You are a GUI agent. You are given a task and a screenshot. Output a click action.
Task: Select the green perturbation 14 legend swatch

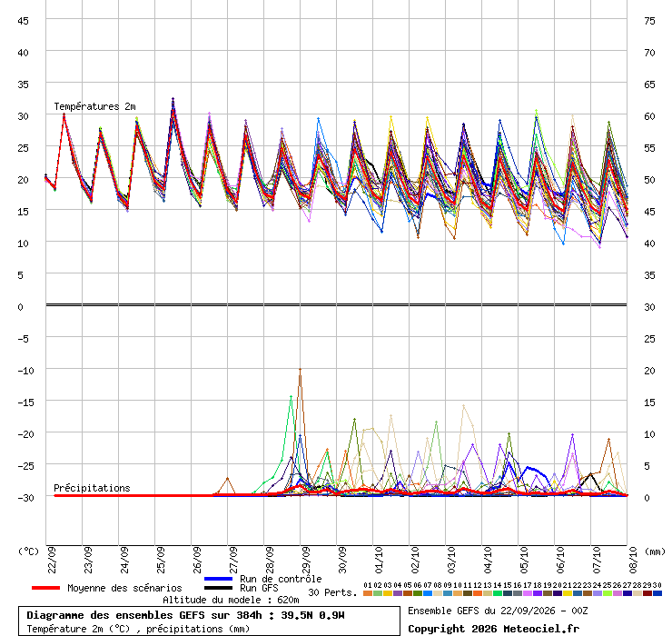point(498,593)
